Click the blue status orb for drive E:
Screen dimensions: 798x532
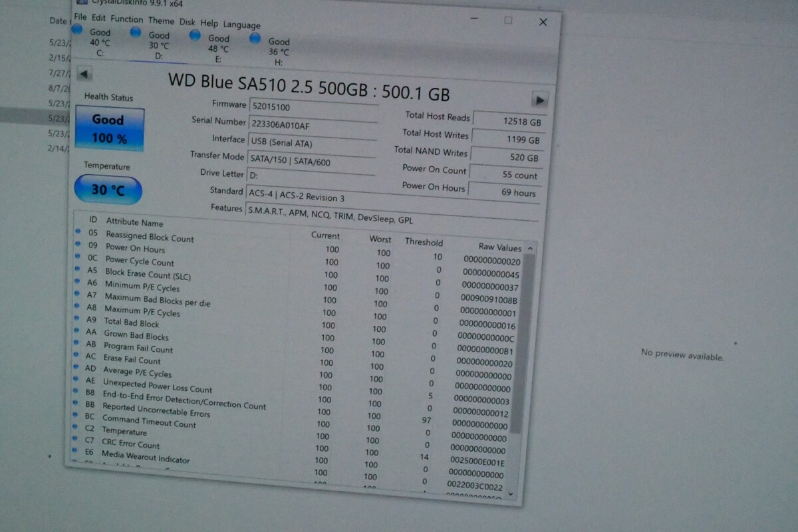point(195,35)
